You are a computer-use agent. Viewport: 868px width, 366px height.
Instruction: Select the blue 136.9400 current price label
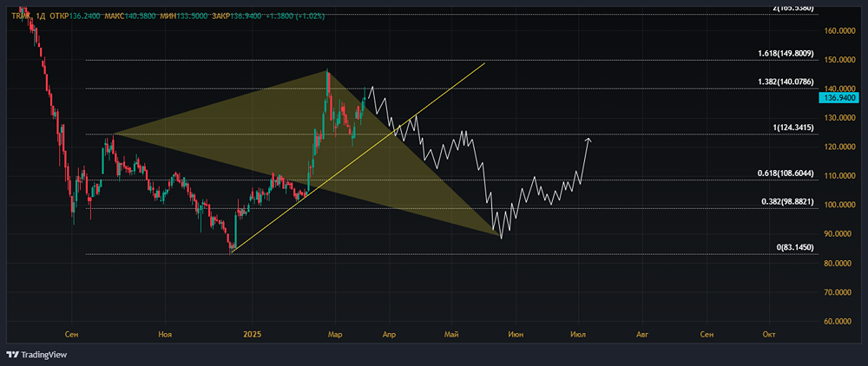[838, 98]
